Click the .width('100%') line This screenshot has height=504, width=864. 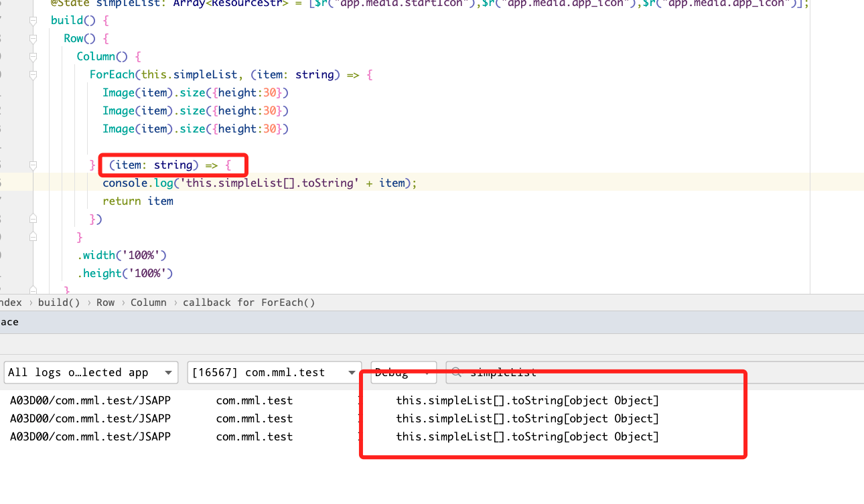(122, 255)
